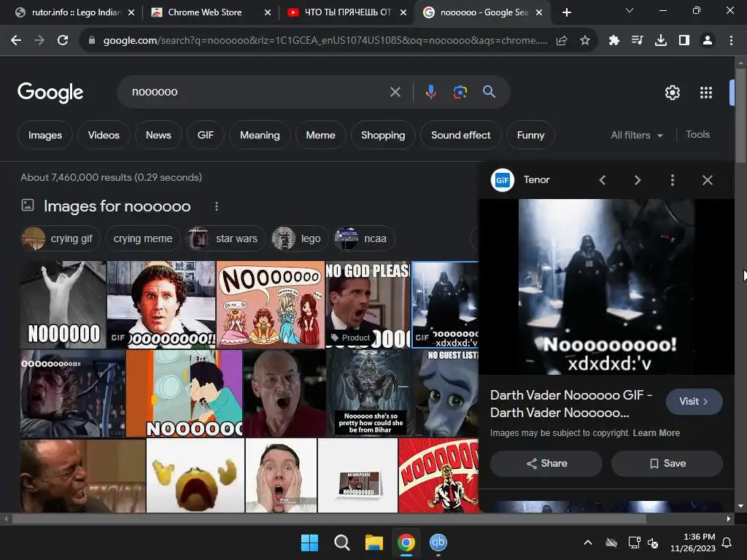Open the Tenor source link
Image resolution: width=747 pixels, height=560 pixels.
[x=520, y=180]
